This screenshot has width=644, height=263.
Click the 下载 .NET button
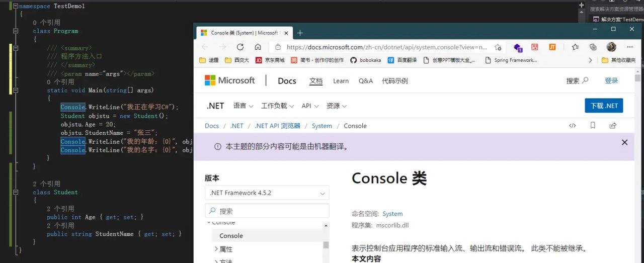[604, 106]
